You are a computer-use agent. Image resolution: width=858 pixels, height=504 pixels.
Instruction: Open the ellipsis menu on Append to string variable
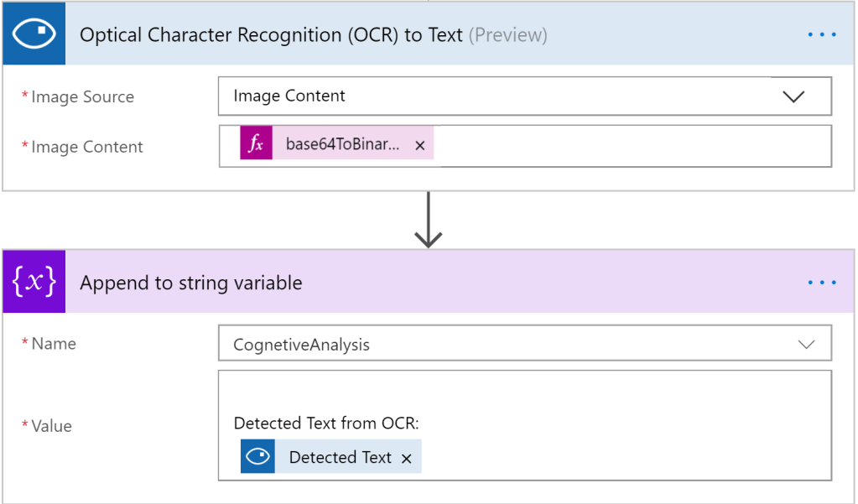coord(822,282)
